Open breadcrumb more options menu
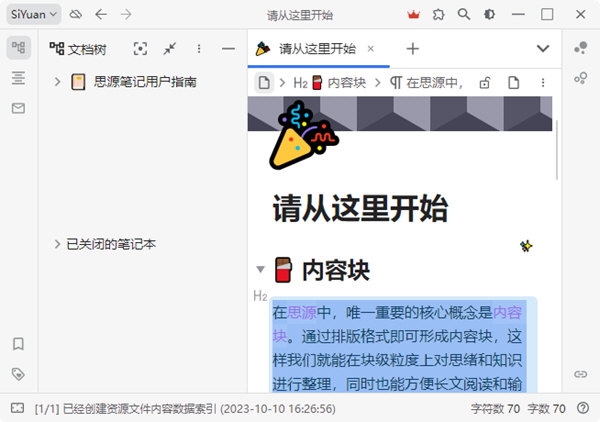The height and width of the screenshot is (422, 600). pos(543,83)
